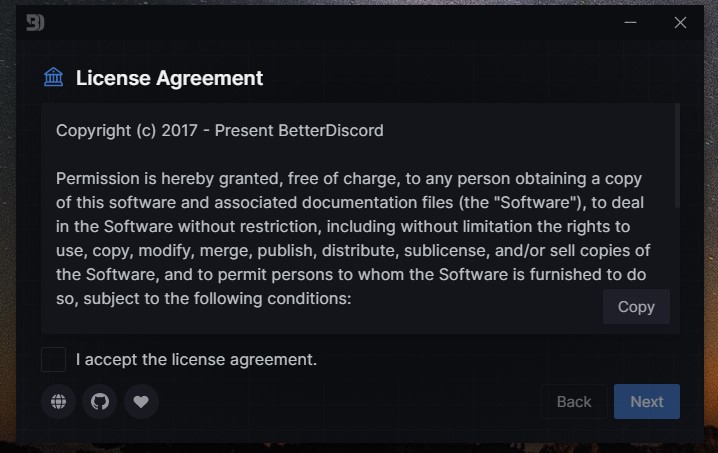Click the Copyright (c) 2017 line
Viewport: 718px width, 453px height.
pyautogui.click(x=220, y=131)
